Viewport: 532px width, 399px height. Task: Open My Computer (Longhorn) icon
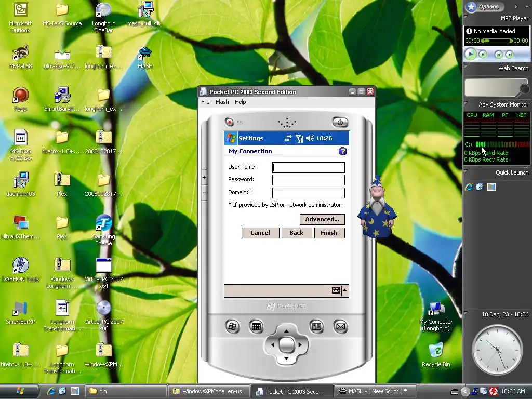click(436, 316)
